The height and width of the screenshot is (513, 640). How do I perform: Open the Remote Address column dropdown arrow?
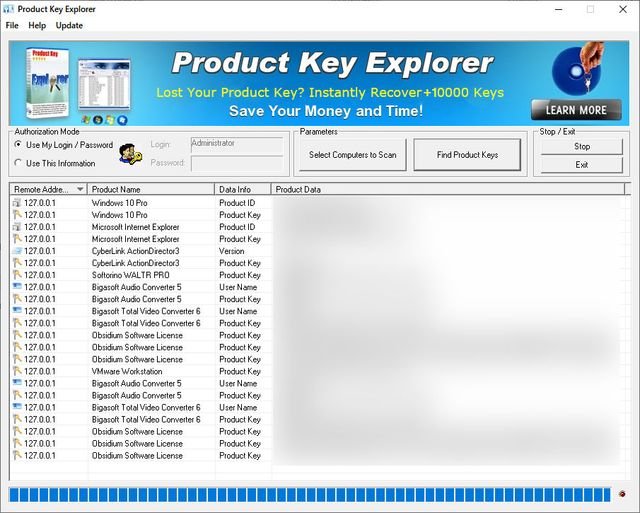[x=80, y=189]
